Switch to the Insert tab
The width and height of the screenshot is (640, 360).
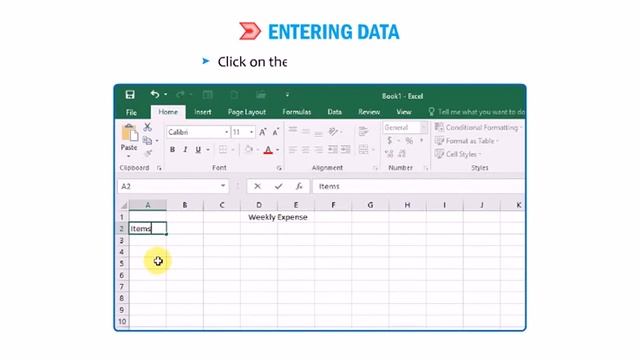click(x=203, y=112)
